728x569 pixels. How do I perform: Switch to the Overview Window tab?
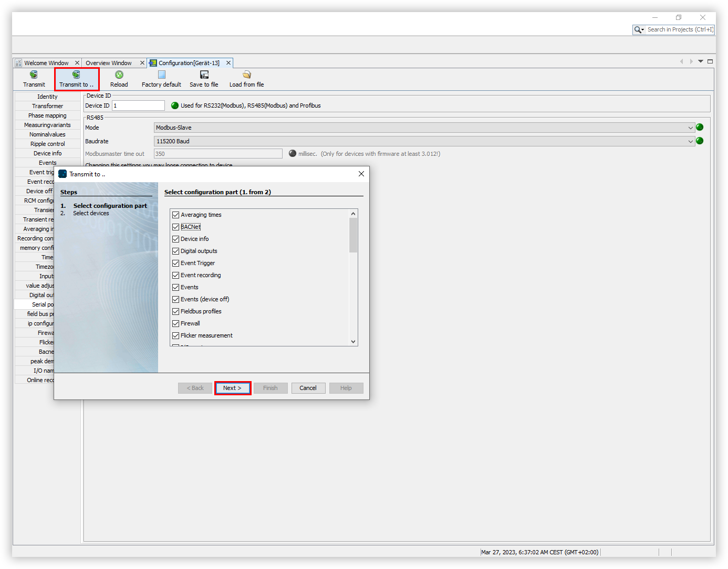pyautogui.click(x=109, y=62)
